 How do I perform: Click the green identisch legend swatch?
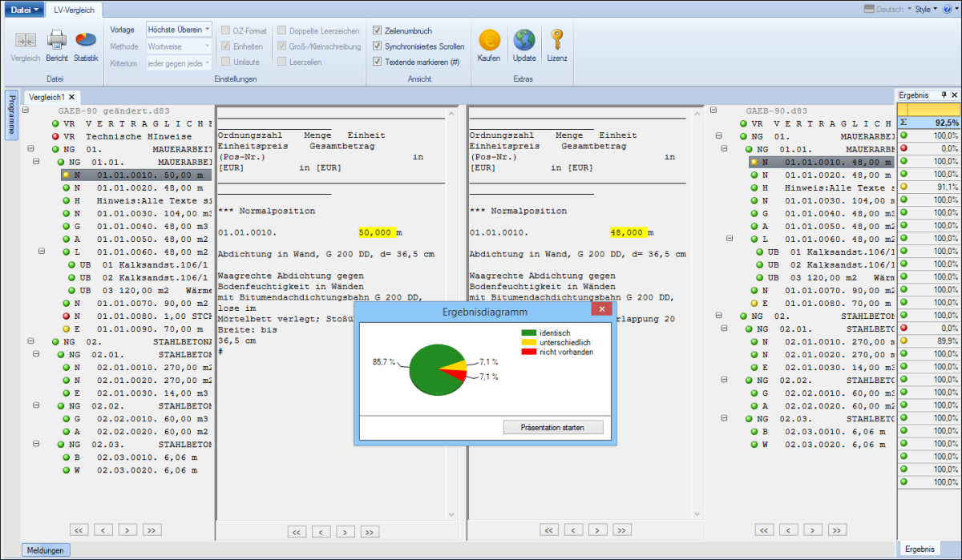coord(529,332)
